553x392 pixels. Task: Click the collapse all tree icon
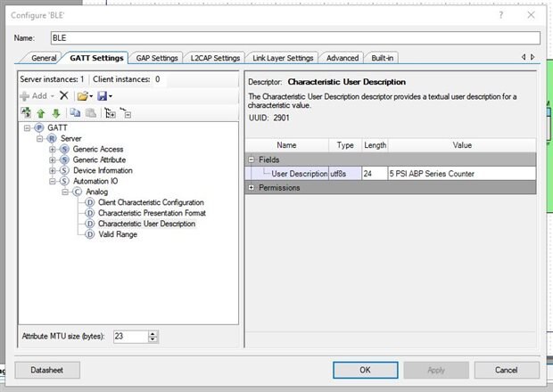[126, 113]
